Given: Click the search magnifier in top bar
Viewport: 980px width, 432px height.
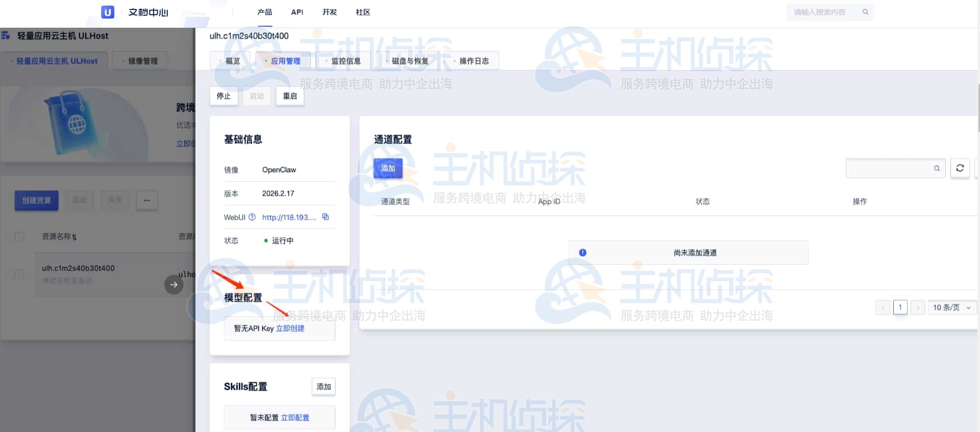Looking at the screenshot, I should tap(865, 12).
